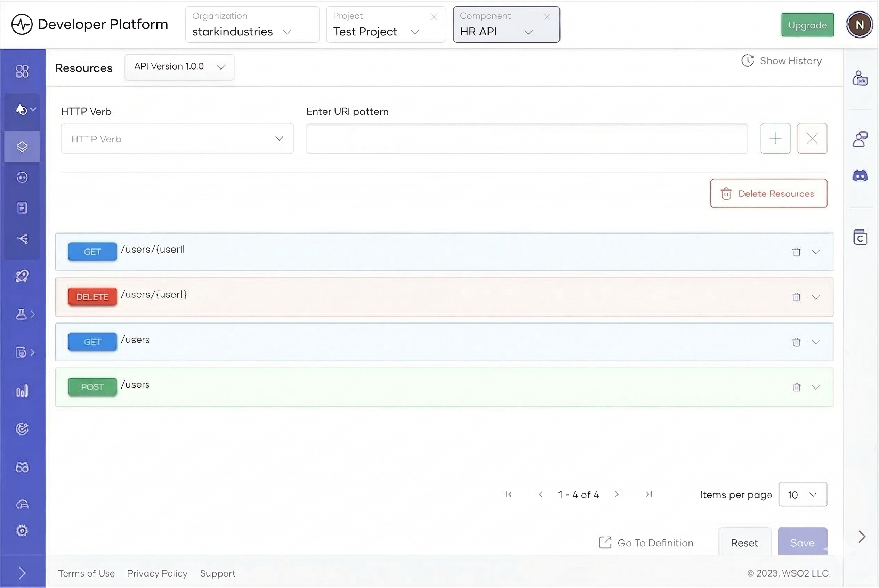Open the analytics bar chart sidebar icon
Screen dimensions: 879x588
pyautogui.click(x=22, y=391)
